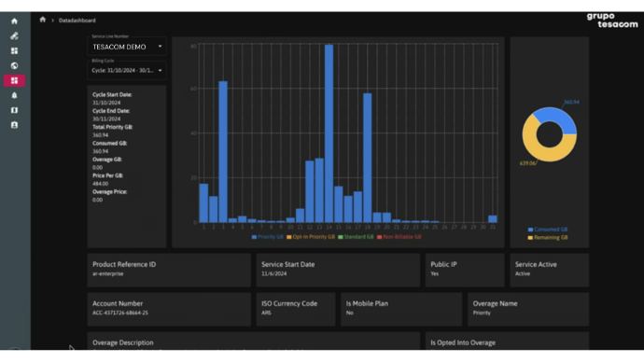Image resolution: width=644 pixels, height=362 pixels.
Task: Open the account contact icon in the sidebar
Action: pos(14,125)
